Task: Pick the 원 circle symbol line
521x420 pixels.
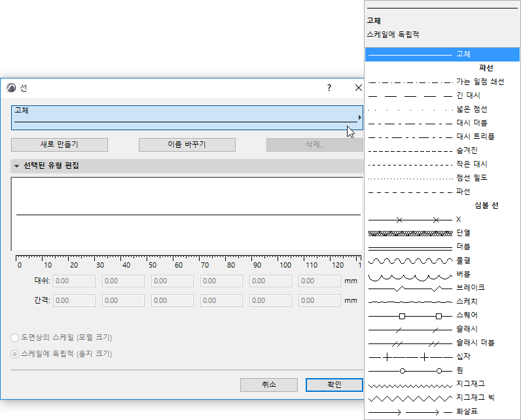Action: (442, 370)
